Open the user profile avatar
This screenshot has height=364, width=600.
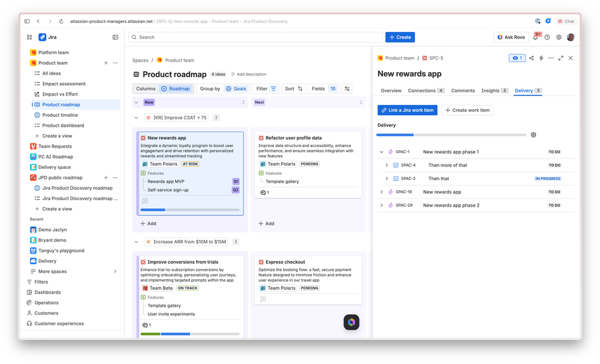pos(571,37)
